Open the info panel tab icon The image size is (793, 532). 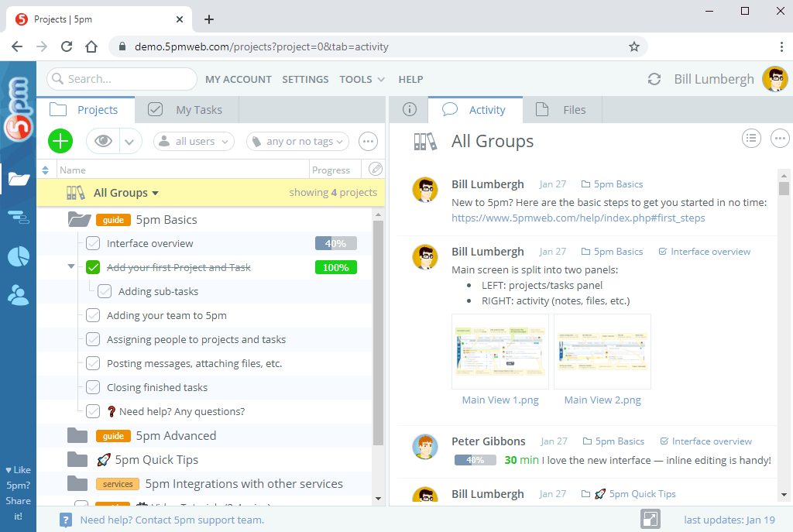pyautogui.click(x=410, y=110)
